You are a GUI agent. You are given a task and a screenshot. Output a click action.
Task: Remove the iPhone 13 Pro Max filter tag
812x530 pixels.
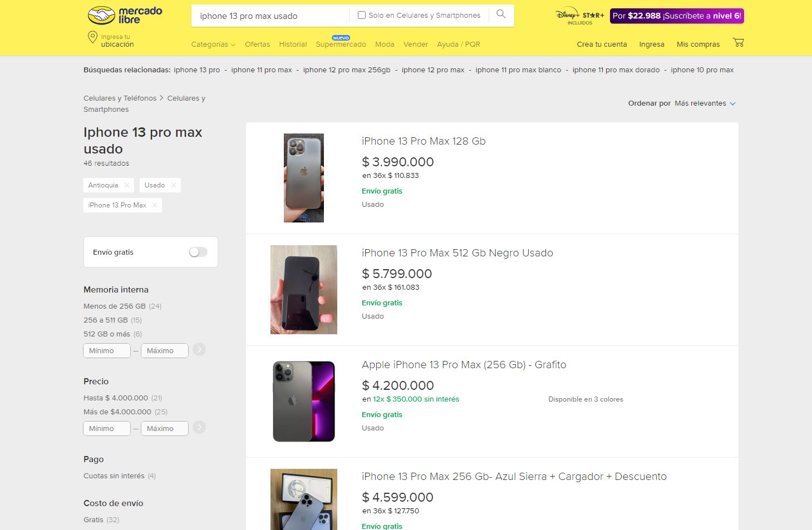155,205
